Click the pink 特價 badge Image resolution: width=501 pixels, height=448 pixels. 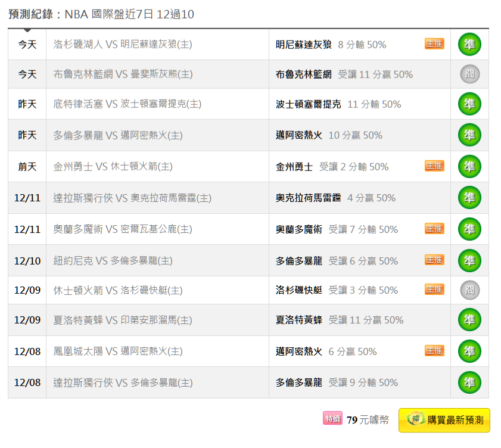[332, 418]
